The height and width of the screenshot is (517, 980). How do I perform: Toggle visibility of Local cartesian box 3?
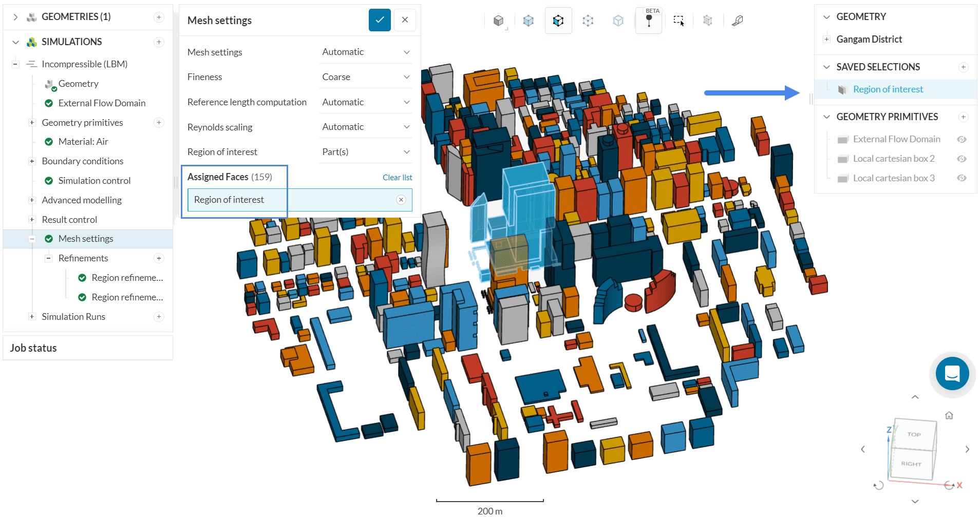tap(962, 178)
